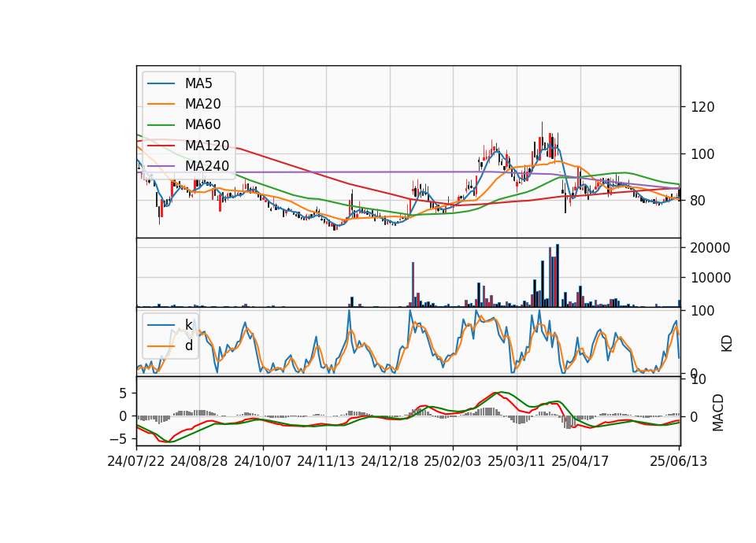Click the 10000 volume axis label
Viewport: 756px width, 543px height.
[x=710, y=278]
